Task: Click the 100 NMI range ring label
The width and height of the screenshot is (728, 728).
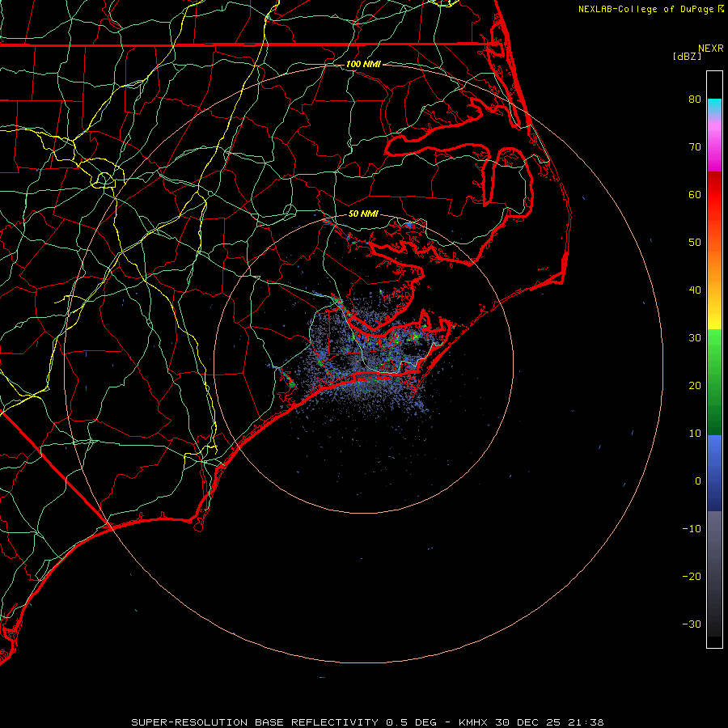Action: tap(363, 64)
